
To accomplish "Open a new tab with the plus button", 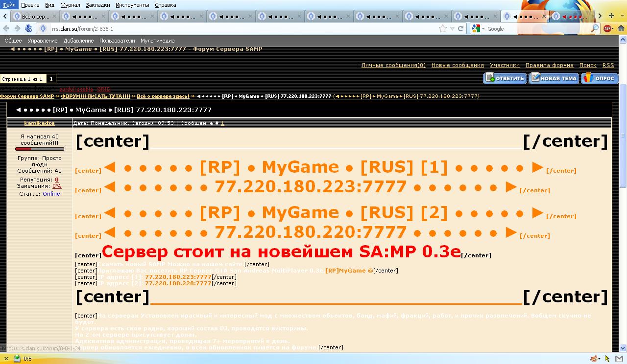I will [x=611, y=16].
